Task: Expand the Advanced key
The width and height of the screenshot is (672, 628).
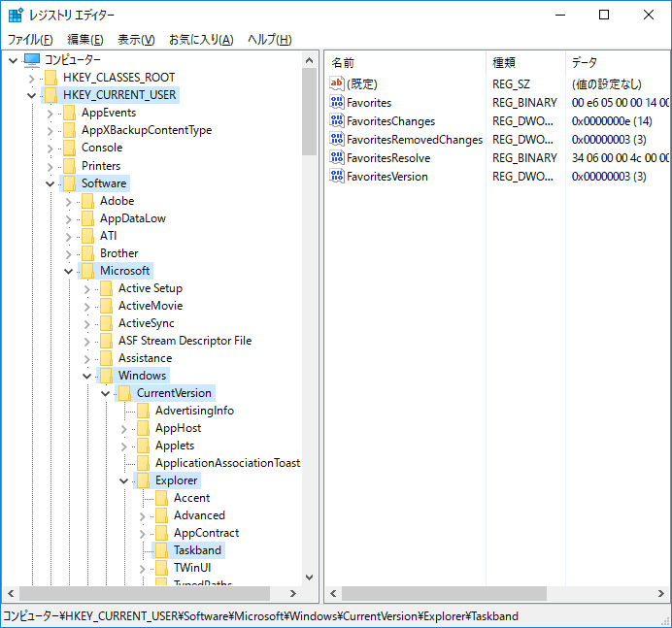Action: [143, 516]
